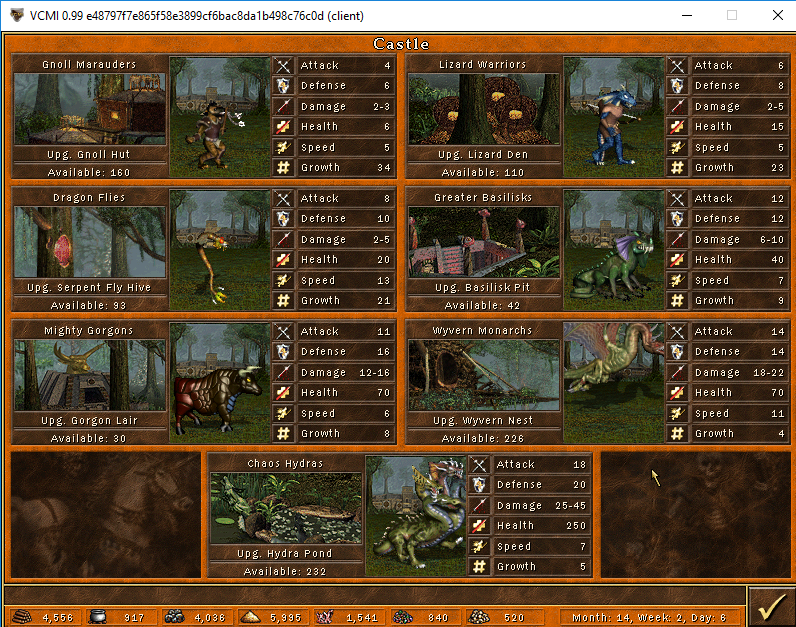Click the Attack icon for Chaos Hydras
Screen dimensions: 796x627
click(x=480, y=465)
